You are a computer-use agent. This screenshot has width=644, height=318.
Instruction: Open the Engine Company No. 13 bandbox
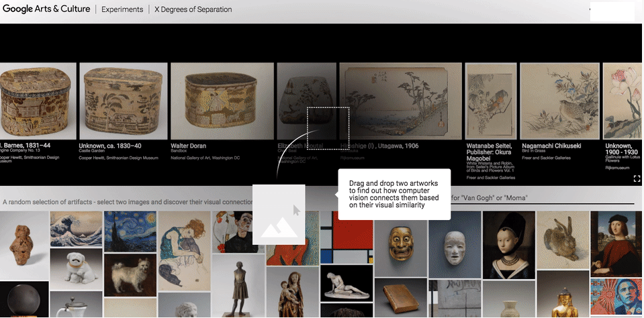[x=38, y=101]
